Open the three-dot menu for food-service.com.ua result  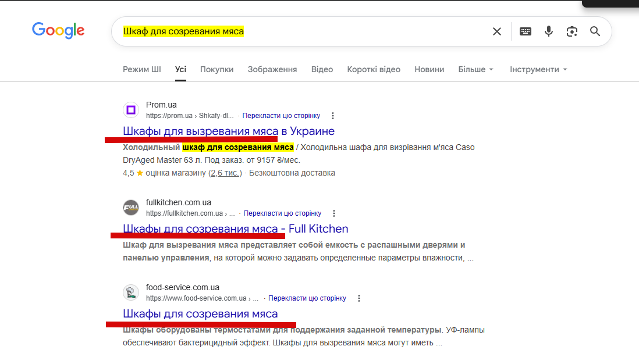click(359, 298)
